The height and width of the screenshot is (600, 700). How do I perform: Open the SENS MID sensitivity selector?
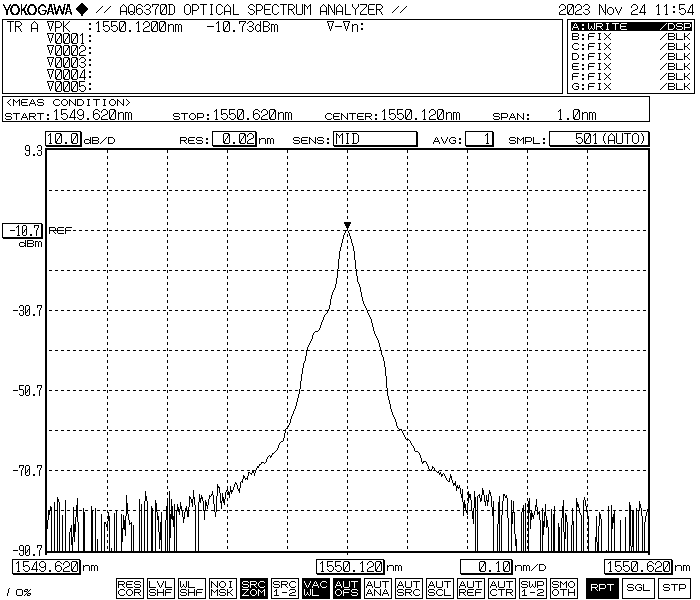(374, 139)
